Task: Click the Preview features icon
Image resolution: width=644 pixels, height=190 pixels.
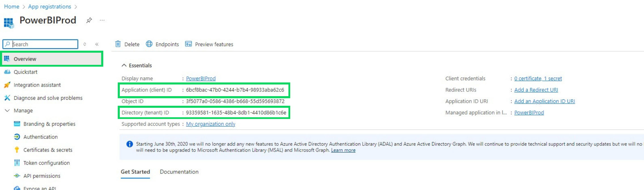Action: [x=188, y=44]
